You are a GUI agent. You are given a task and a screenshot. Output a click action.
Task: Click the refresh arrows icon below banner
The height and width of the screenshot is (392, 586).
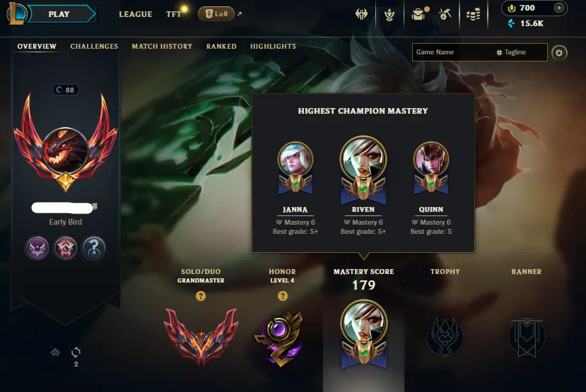76,352
